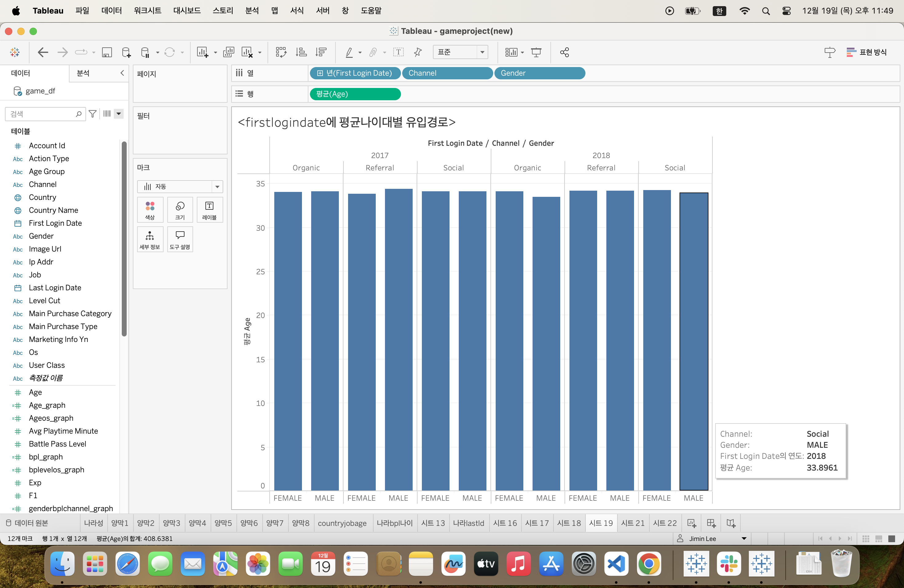The height and width of the screenshot is (588, 904).
Task: Click the Share workbook icon
Action: [x=565, y=52]
